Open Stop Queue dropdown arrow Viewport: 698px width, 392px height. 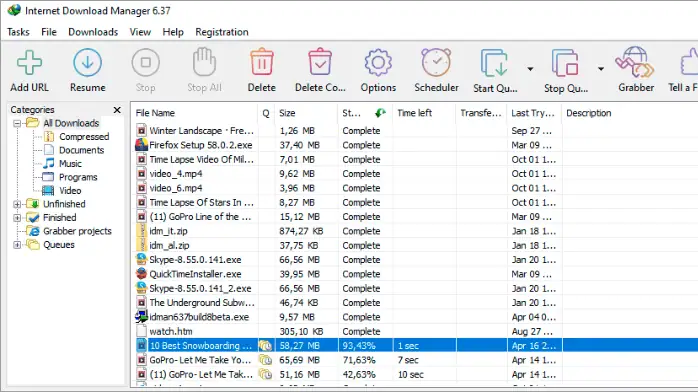[x=601, y=69]
